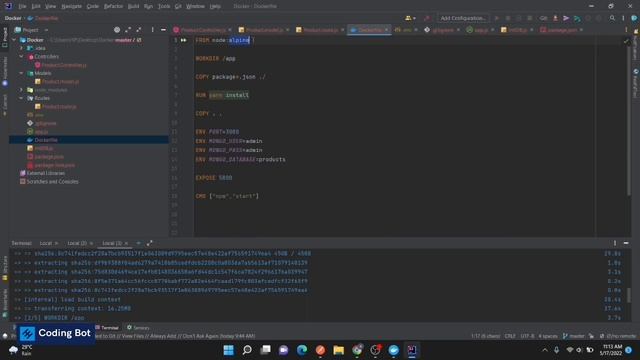Add a new terminal session
Image resolution: width=640 pixels, height=360 pixels.
[x=138, y=243]
